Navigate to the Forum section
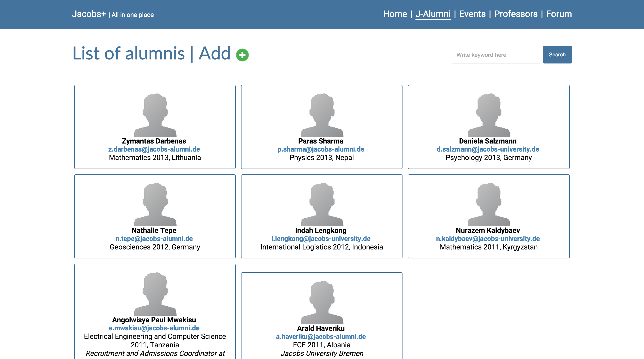644x359 pixels. pos(559,14)
